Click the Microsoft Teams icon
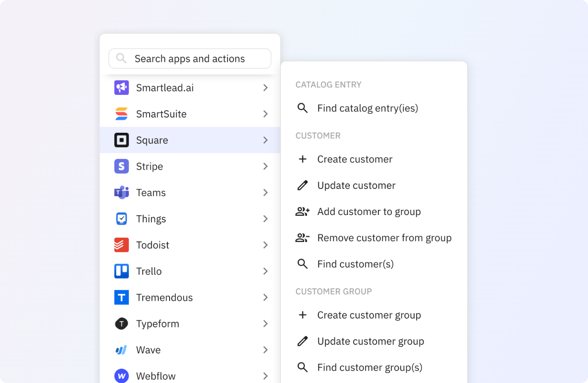The image size is (588, 383). [x=121, y=192]
